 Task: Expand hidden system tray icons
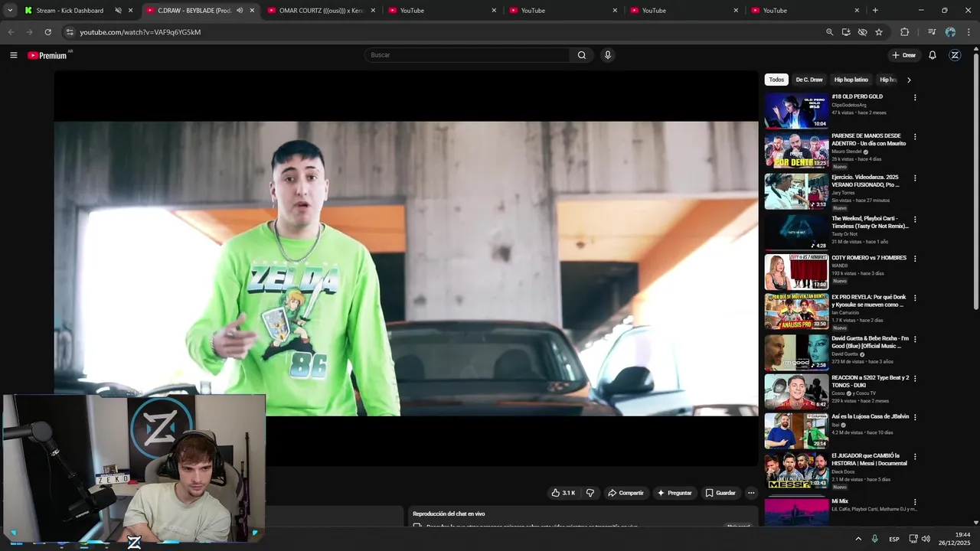857,540
